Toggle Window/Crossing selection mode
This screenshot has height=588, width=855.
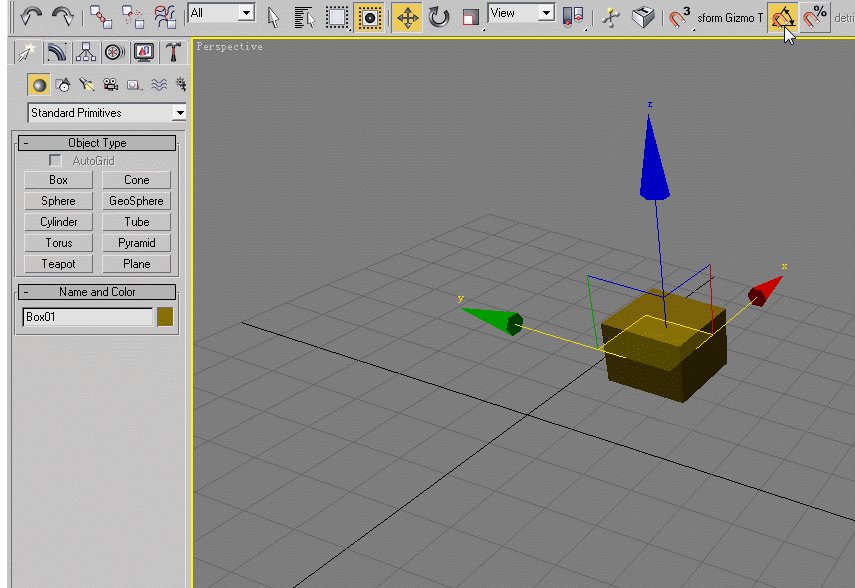(369, 17)
